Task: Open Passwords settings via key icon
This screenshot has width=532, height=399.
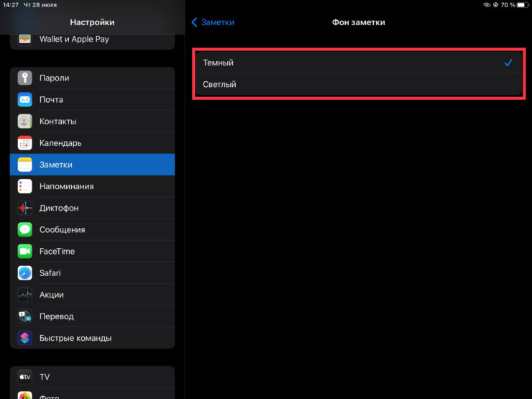Action: click(25, 78)
